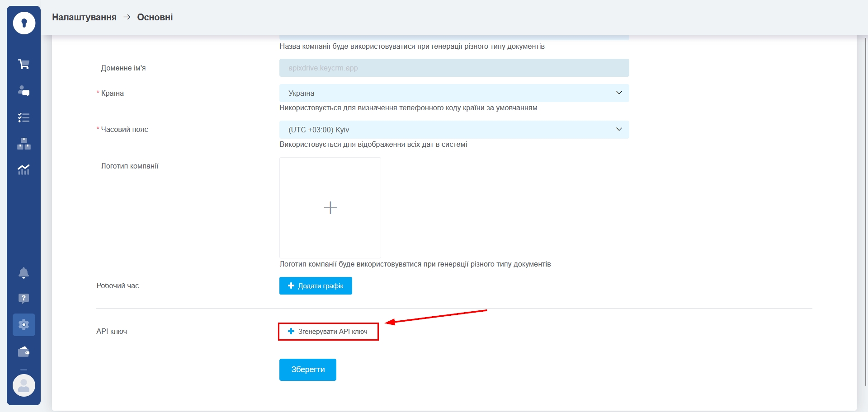Open the warehouse boxes icon
Viewport: 868px width, 412px height.
tap(24, 144)
